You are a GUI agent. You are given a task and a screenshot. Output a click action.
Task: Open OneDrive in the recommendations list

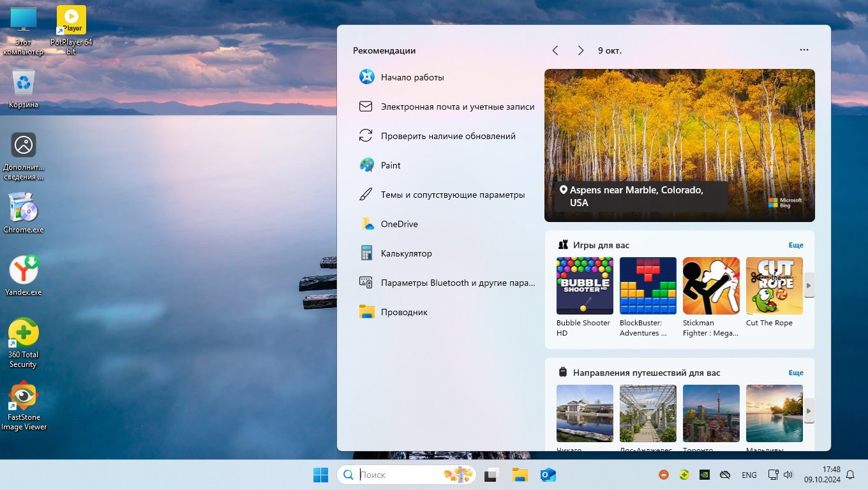pyautogui.click(x=399, y=224)
